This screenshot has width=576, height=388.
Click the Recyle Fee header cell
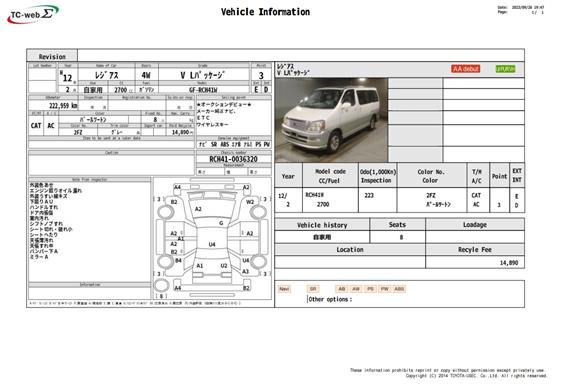[x=475, y=249]
